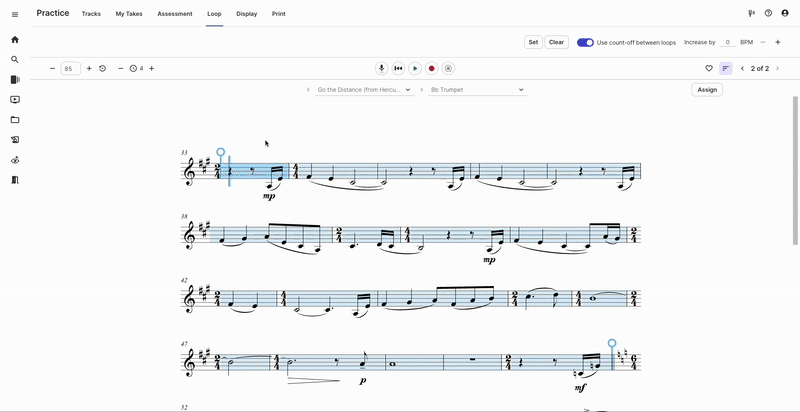Click the right chevron before Bb Trumpet
This screenshot has width=800, height=412.
pyautogui.click(x=421, y=90)
